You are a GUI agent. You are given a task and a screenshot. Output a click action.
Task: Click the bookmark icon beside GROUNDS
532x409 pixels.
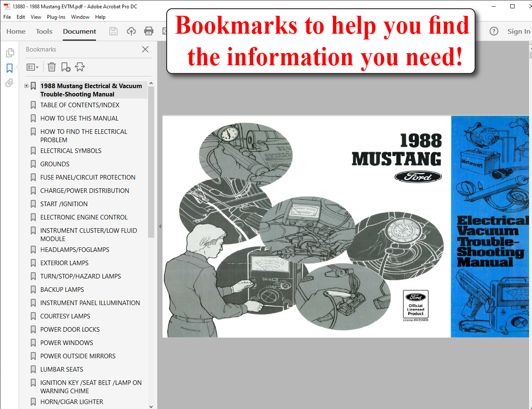(x=33, y=164)
